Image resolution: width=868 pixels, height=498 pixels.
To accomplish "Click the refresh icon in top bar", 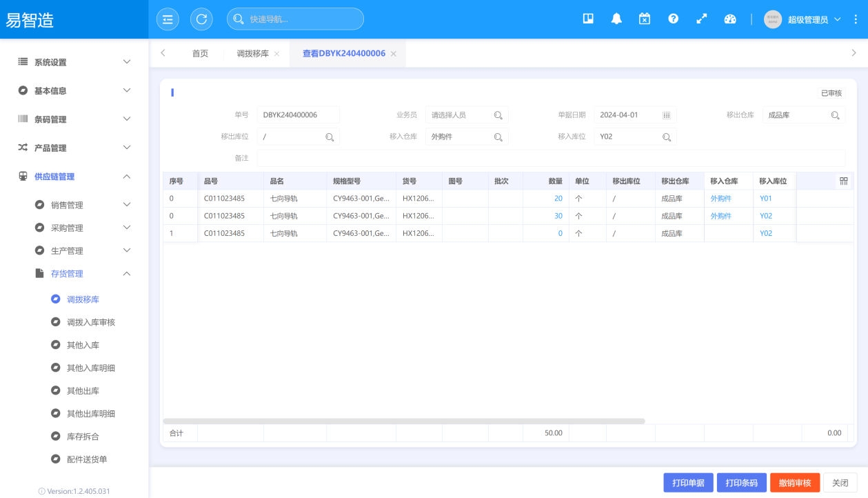I will tap(201, 19).
